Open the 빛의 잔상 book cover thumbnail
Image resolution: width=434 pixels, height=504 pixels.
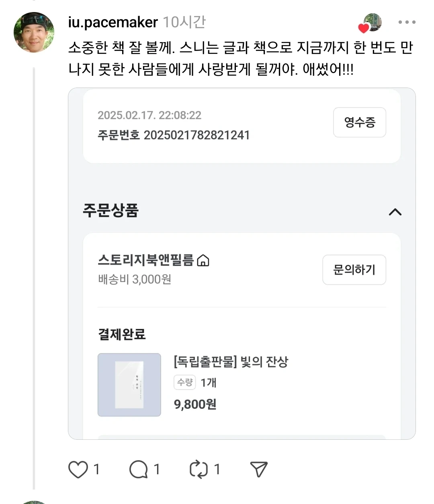tap(129, 385)
